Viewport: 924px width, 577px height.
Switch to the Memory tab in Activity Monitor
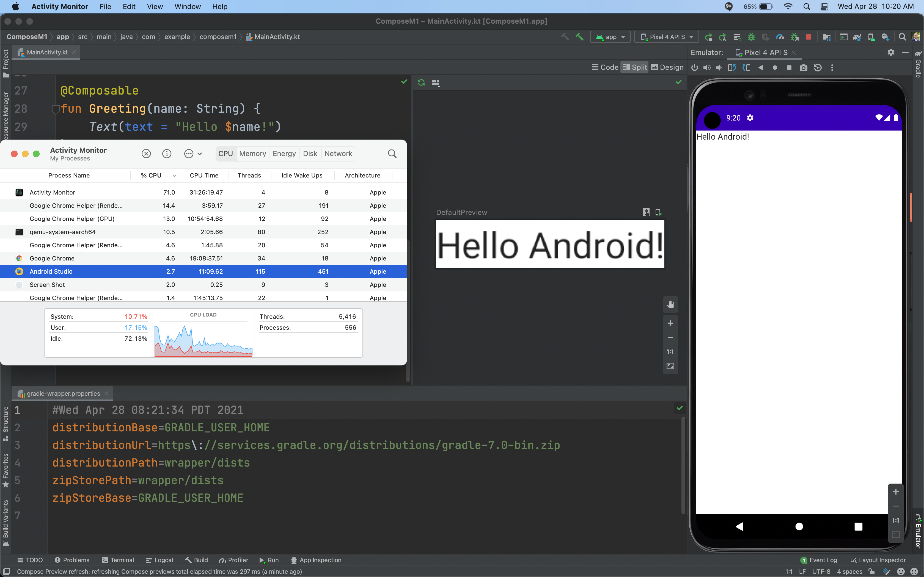pos(252,154)
